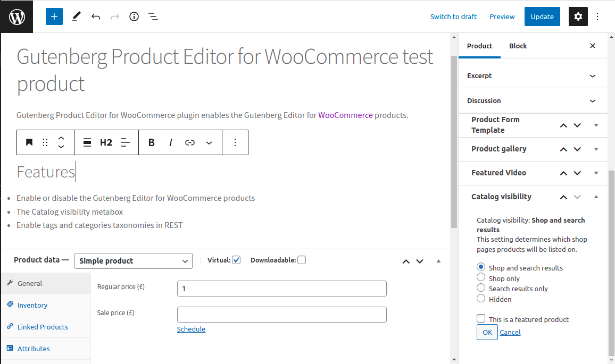Move Product gallery metabox down

click(577, 149)
